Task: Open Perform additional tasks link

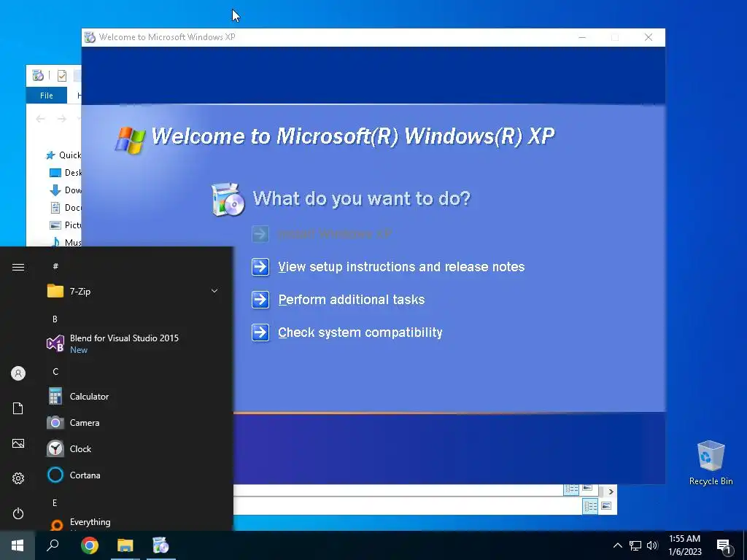Action: point(351,300)
